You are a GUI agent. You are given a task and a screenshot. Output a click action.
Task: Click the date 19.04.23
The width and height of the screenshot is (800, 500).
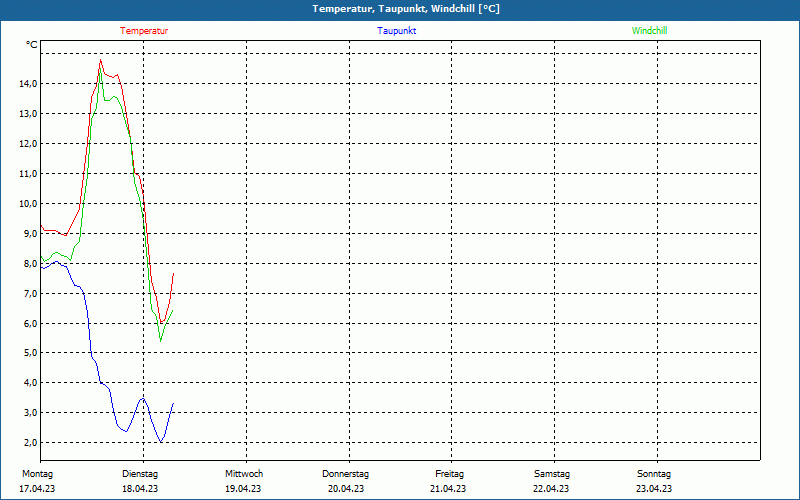(x=243, y=489)
